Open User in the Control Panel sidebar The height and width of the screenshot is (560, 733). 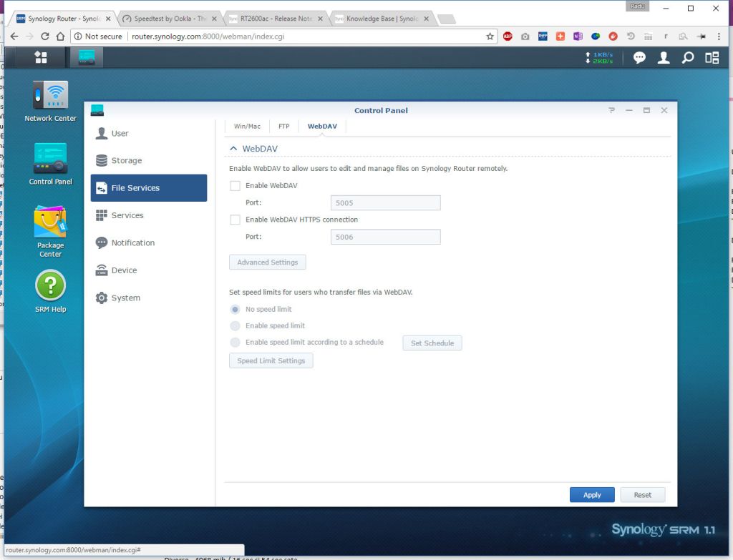point(149,133)
